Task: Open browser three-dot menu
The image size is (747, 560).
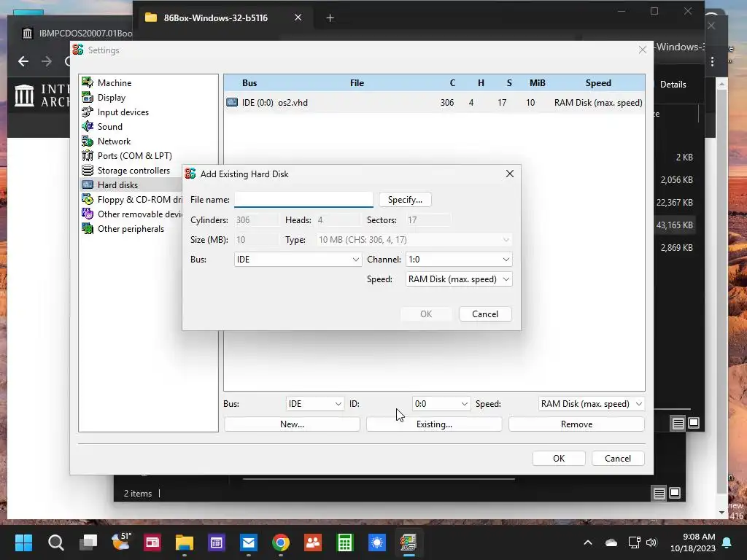Action: 712,61
